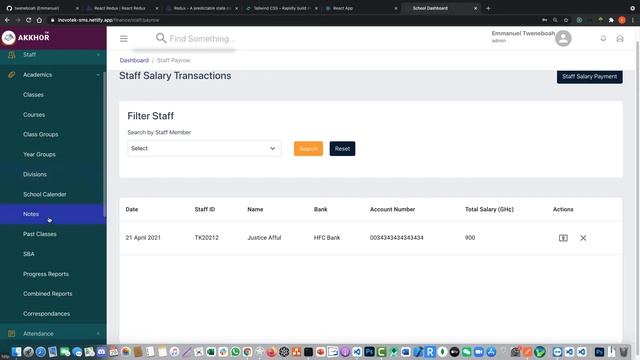
Task: Go back in browser
Action: (x=7, y=20)
